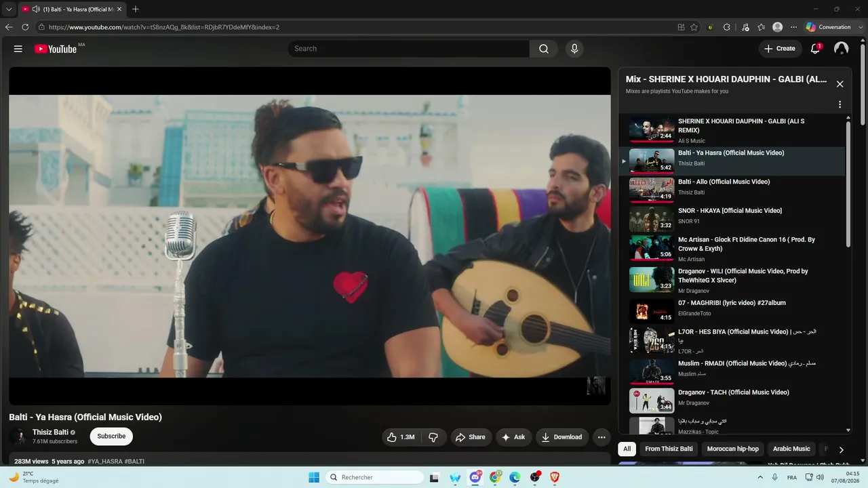This screenshot has height=488, width=868.
Task: Start voice search with the microphone
Action: [574, 49]
